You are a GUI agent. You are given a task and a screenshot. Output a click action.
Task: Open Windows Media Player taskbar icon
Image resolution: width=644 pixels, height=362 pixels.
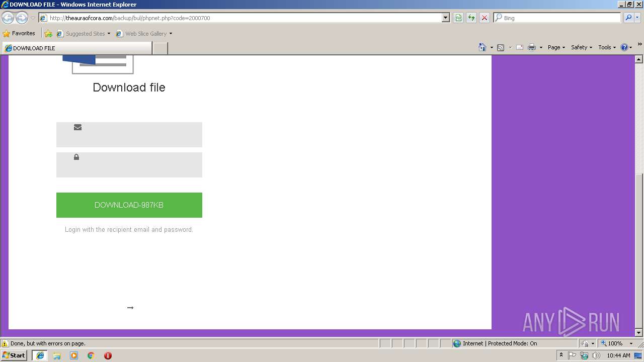tap(74, 355)
